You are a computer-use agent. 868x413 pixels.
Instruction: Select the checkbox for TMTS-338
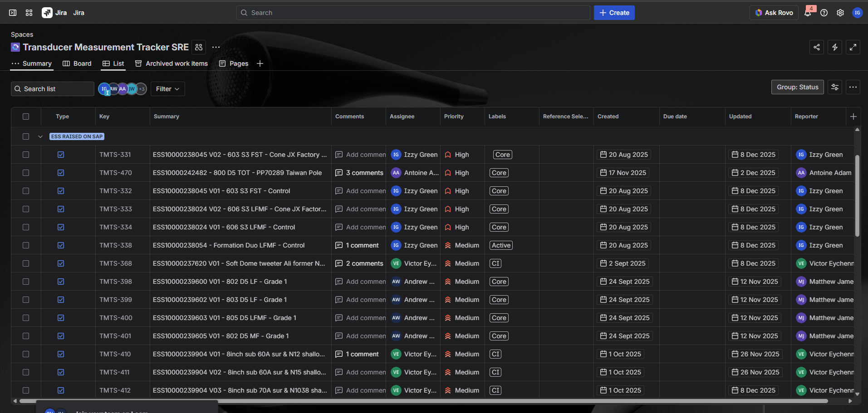[26, 245]
